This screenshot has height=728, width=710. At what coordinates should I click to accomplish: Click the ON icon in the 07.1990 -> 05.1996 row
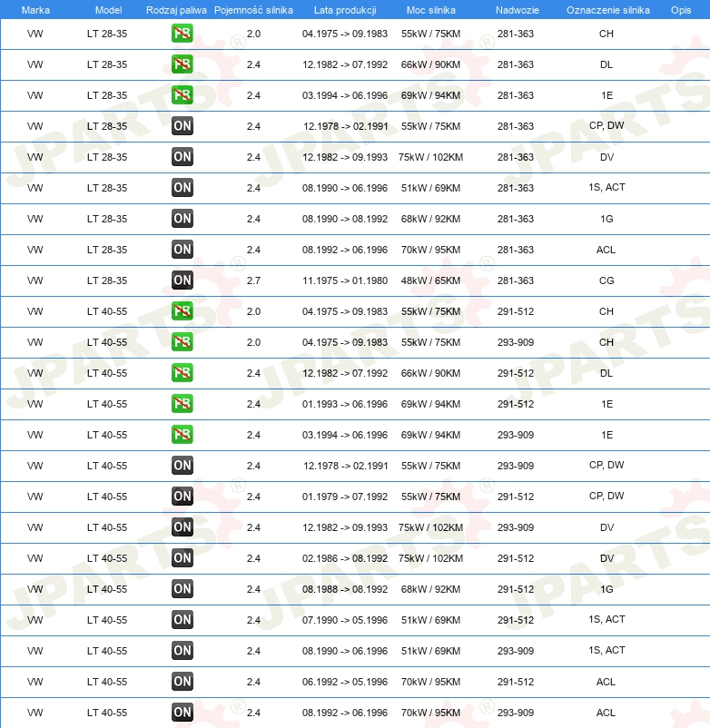182,620
